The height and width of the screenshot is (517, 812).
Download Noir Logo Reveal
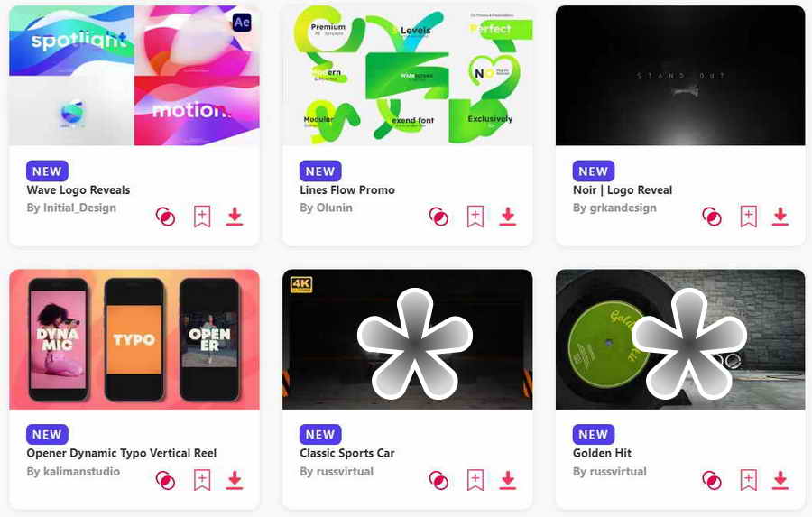pos(780,217)
